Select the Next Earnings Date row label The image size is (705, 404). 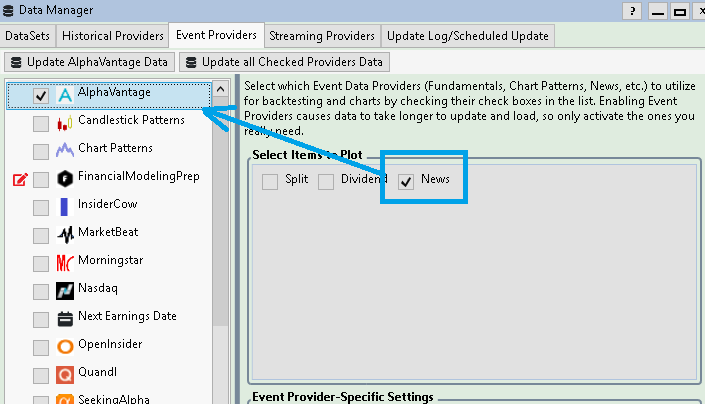(x=127, y=316)
